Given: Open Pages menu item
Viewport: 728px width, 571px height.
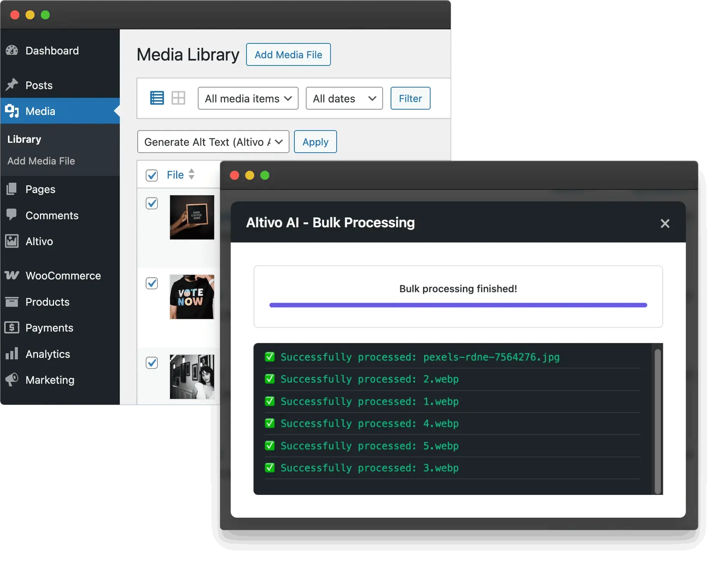Looking at the screenshot, I should [60, 189].
